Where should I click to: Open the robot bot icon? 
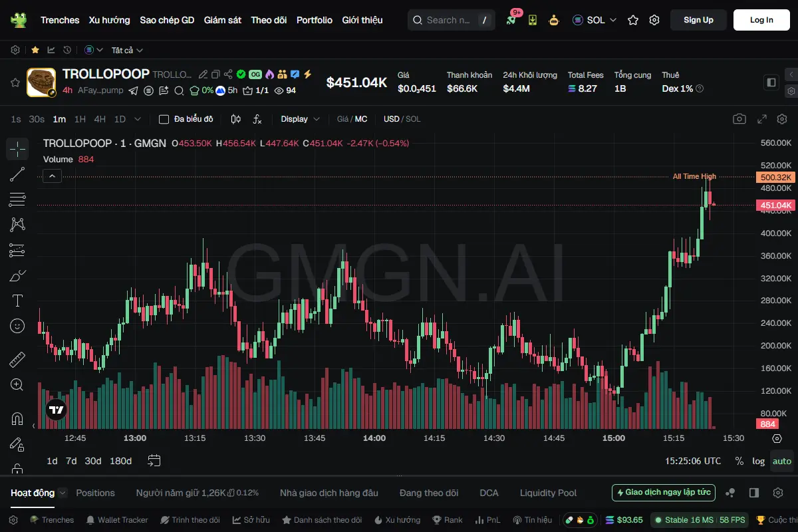[553, 20]
